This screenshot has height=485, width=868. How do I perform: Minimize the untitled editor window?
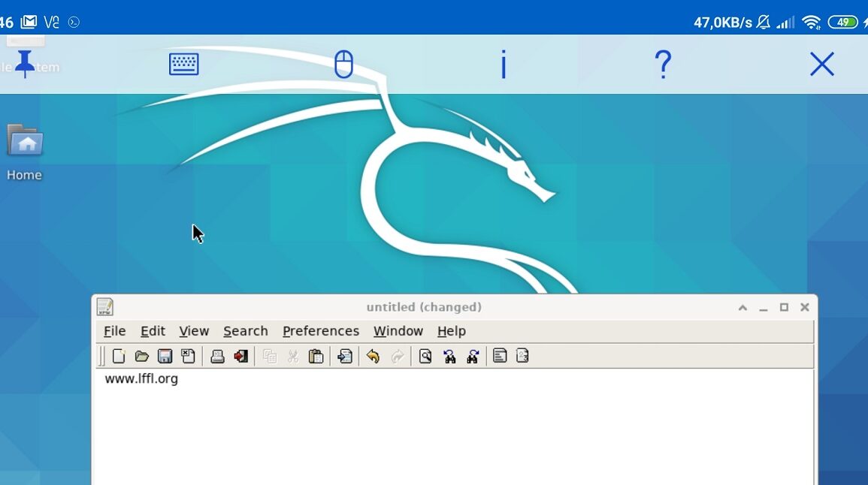pos(764,308)
